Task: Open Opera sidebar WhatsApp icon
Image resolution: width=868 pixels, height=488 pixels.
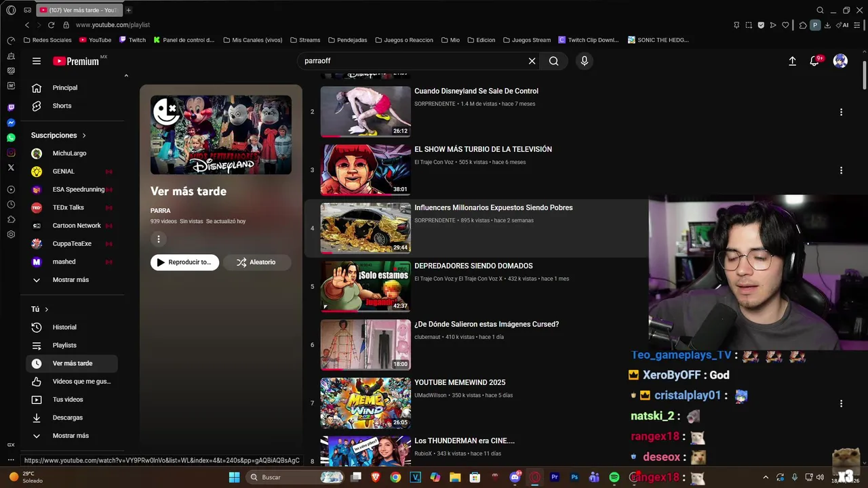Action: click(x=11, y=138)
